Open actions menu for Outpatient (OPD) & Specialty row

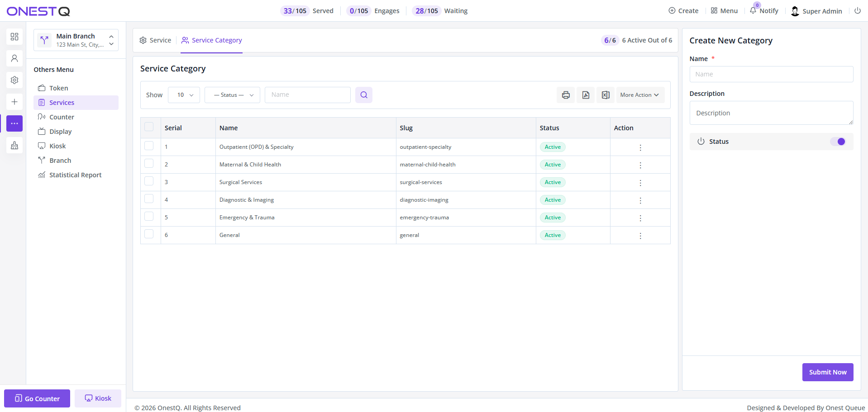640,147
